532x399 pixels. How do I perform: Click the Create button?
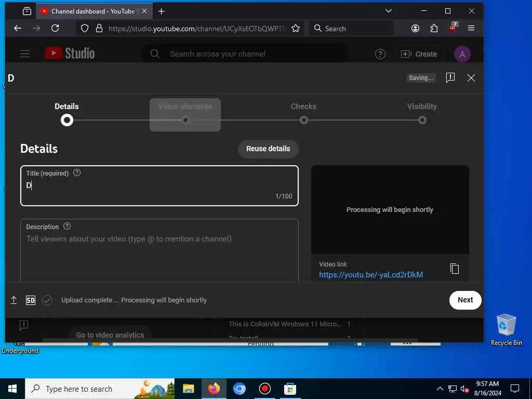click(419, 54)
